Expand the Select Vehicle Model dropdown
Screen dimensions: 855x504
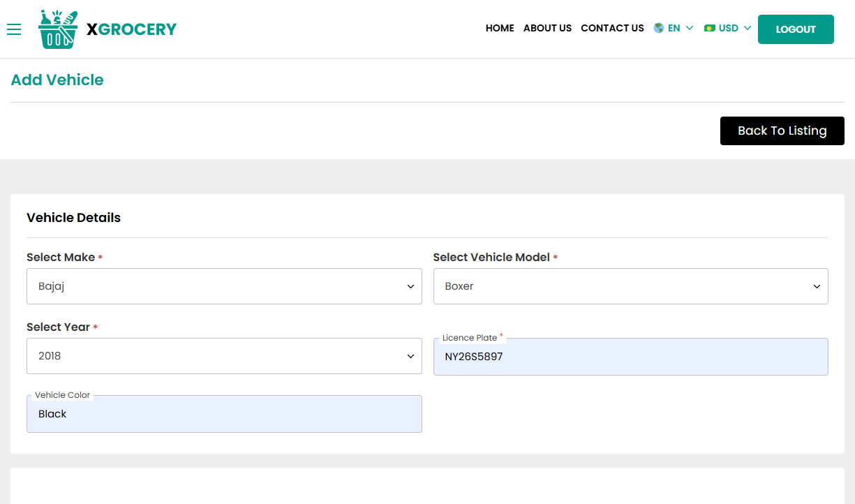pos(630,286)
